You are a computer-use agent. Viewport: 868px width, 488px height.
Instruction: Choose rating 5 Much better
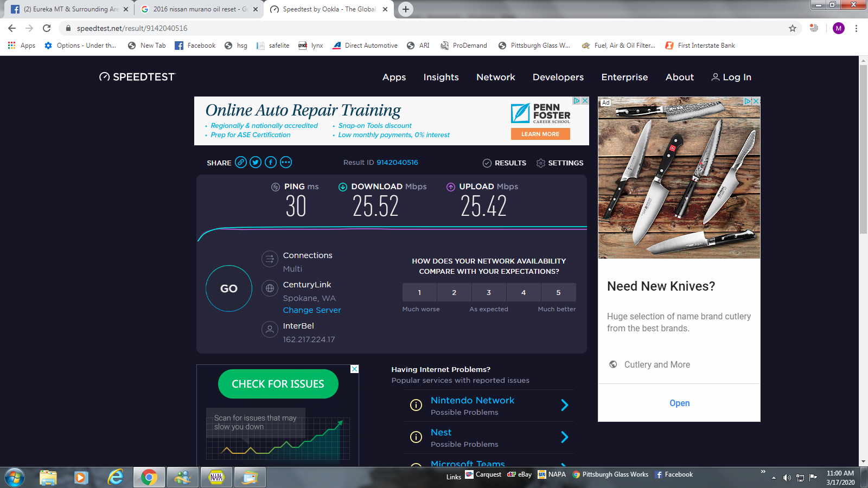coord(558,292)
